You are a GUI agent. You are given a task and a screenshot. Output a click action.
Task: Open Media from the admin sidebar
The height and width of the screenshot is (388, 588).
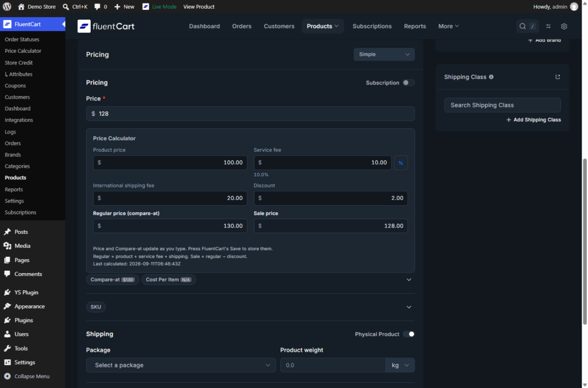tap(22, 246)
